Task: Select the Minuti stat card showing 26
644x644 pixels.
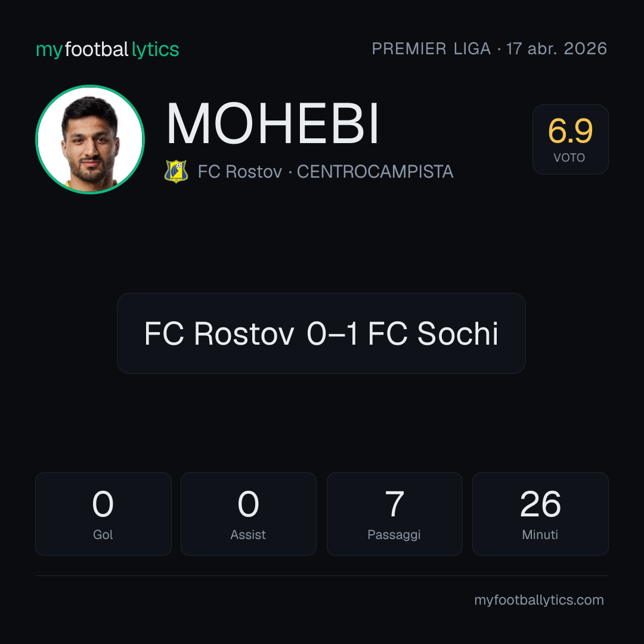Action: (540, 514)
